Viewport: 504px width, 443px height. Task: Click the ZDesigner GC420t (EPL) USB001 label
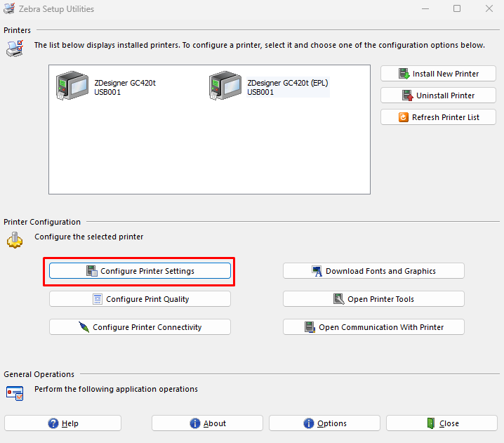[x=288, y=88]
